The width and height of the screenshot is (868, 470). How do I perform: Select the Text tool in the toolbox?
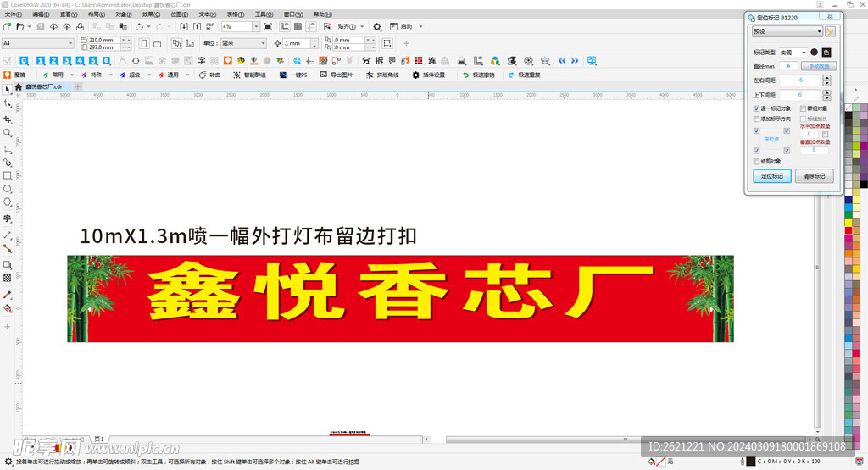tap(8, 218)
